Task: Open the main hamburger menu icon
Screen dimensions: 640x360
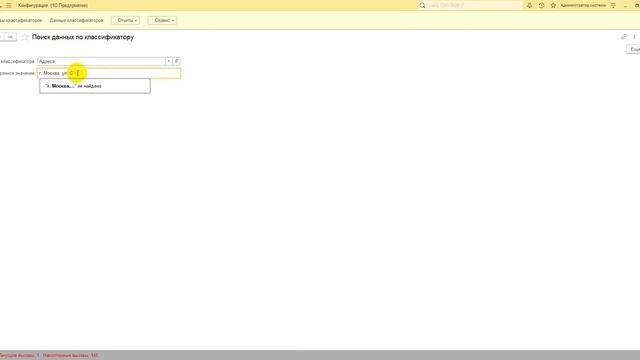Action: pos(9,5)
